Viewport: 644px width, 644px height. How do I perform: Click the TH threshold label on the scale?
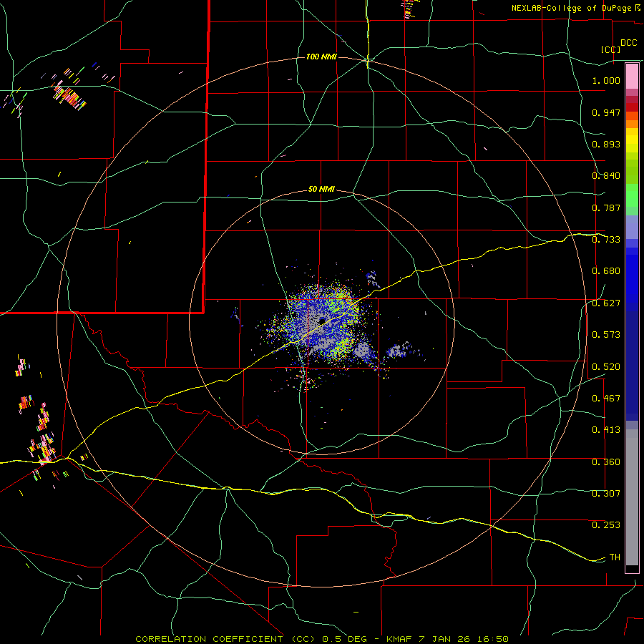(x=615, y=557)
